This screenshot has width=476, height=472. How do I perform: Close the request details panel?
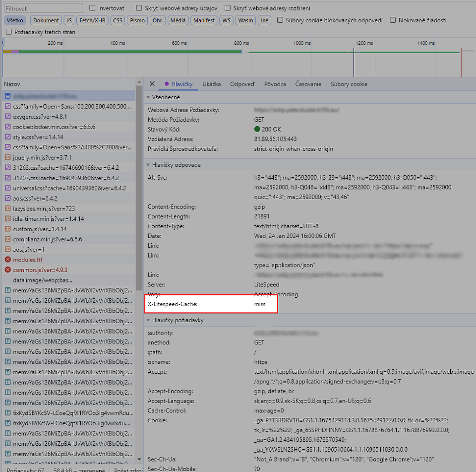(152, 84)
